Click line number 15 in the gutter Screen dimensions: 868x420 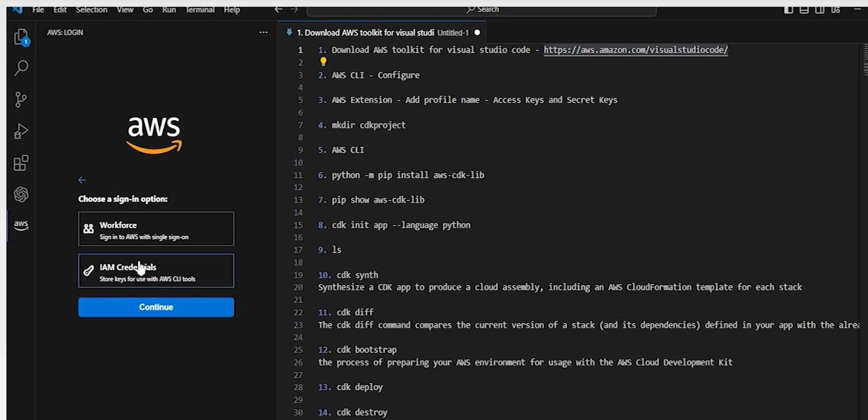(x=298, y=225)
